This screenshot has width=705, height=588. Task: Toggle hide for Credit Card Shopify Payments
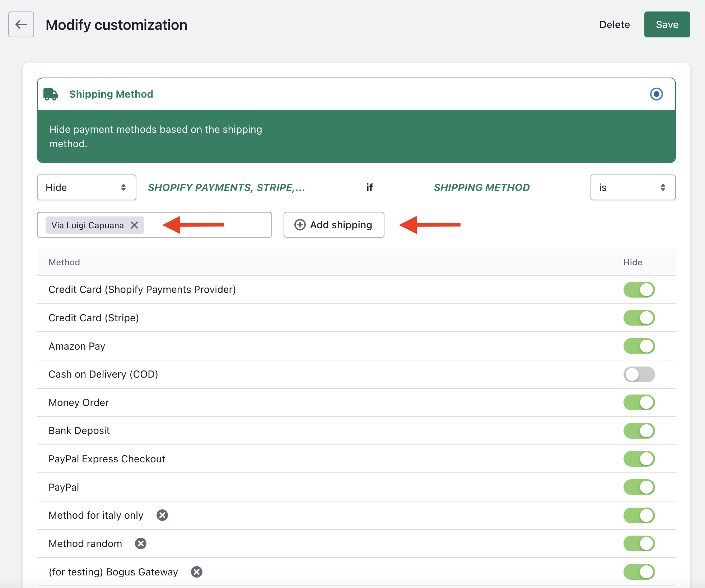coord(639,290)
